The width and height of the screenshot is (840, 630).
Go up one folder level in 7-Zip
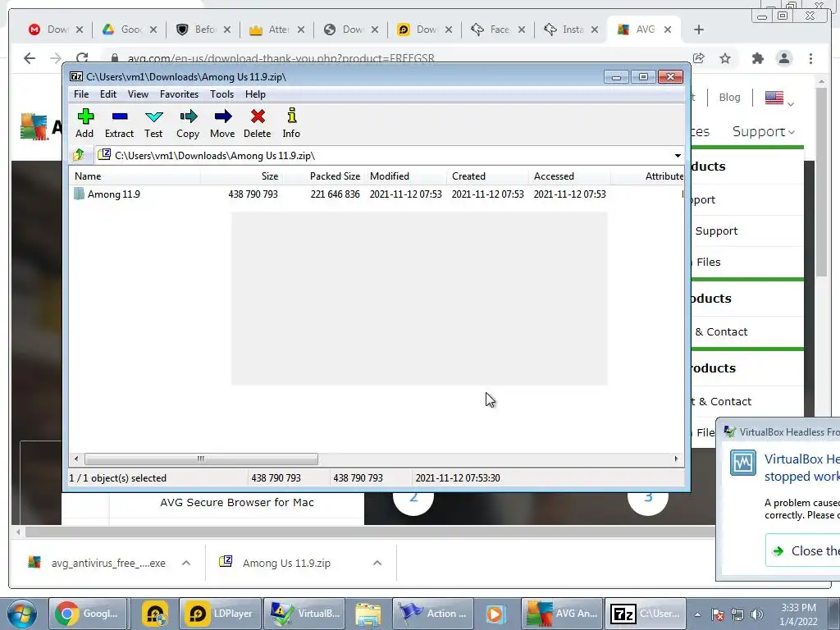click(x=79, y=155)
